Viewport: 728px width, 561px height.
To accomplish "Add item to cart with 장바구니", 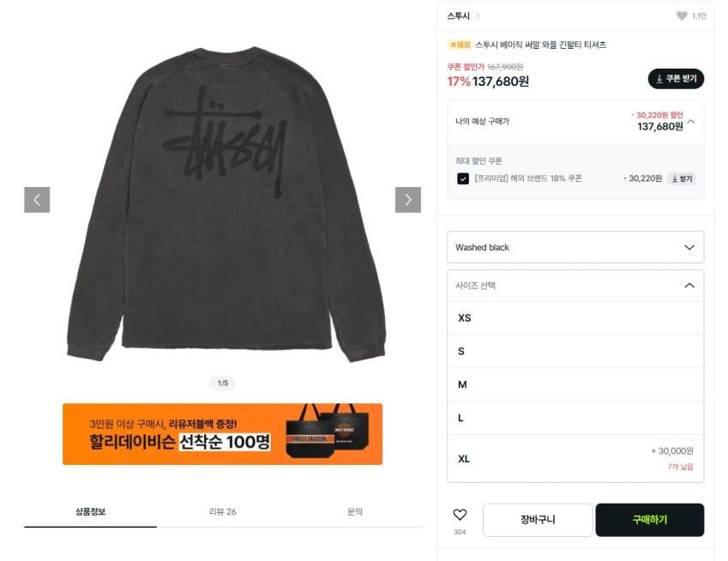I will (x=538, y=520).
